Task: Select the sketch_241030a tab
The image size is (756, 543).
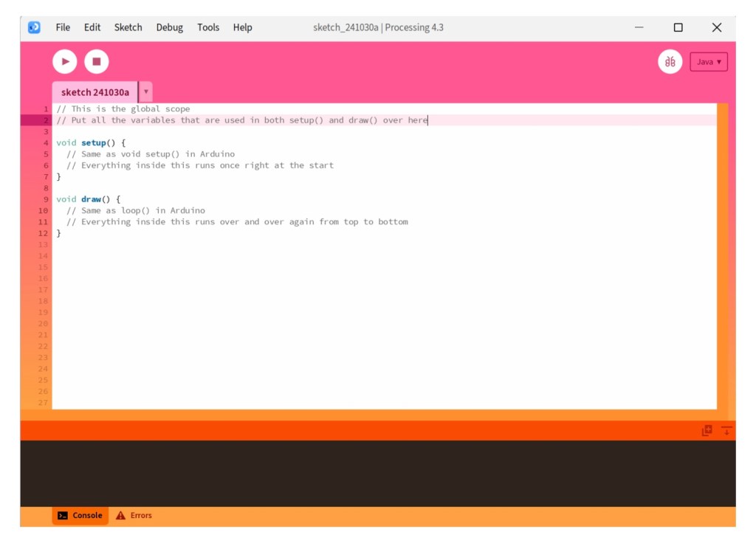Action: click(x=94, y=92)
